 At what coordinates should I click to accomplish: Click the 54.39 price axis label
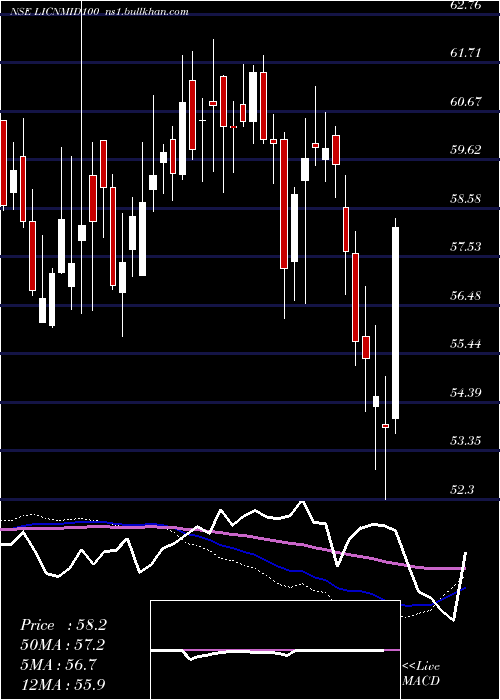pos(466,392)
